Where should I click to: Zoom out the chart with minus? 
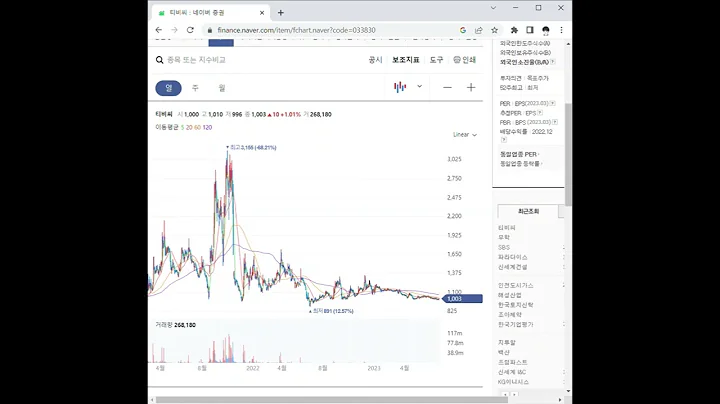click(447, 87)
